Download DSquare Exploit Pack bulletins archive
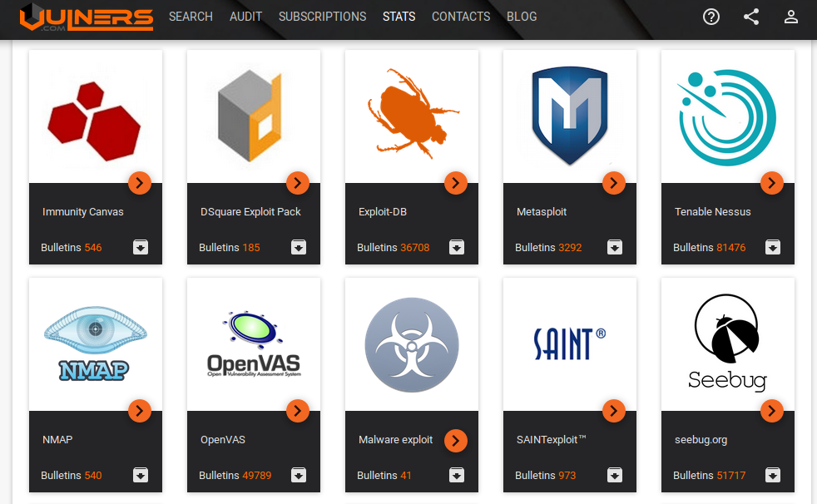The height and width of the screenshot is (504, 817). 299,247
